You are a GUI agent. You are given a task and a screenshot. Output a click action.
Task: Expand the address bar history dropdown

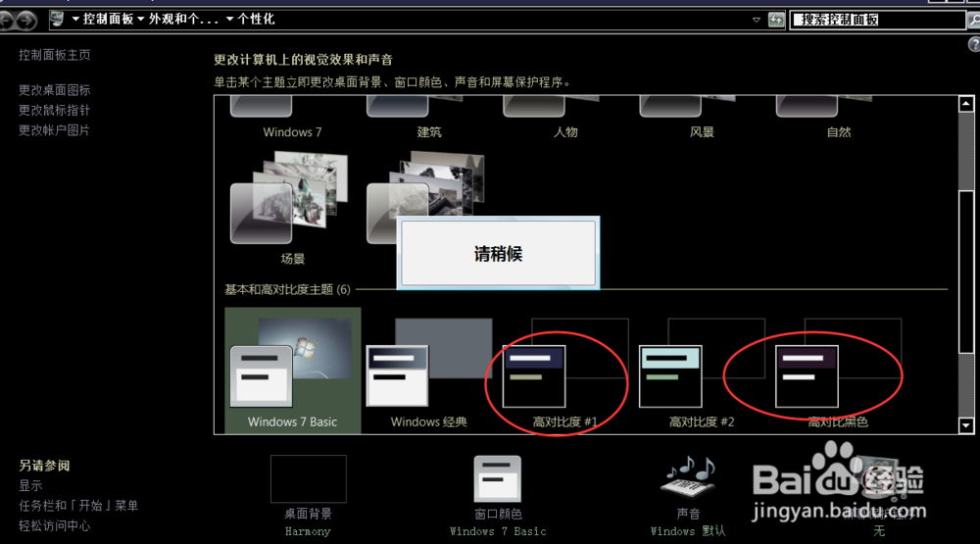757,20
